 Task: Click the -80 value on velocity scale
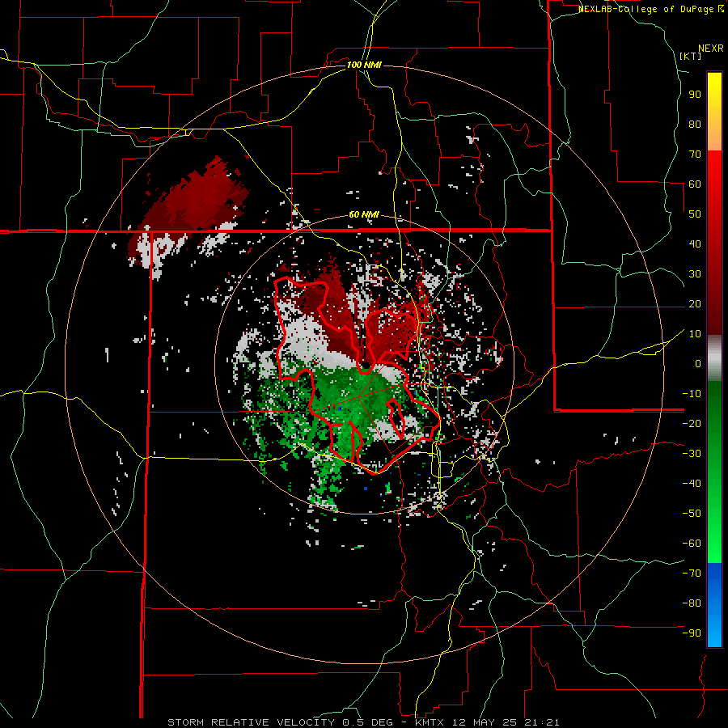[x=692, y=603]
